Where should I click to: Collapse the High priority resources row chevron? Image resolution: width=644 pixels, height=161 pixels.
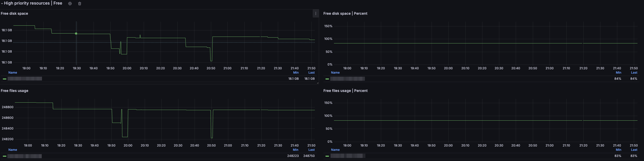[x=2, y=4]
